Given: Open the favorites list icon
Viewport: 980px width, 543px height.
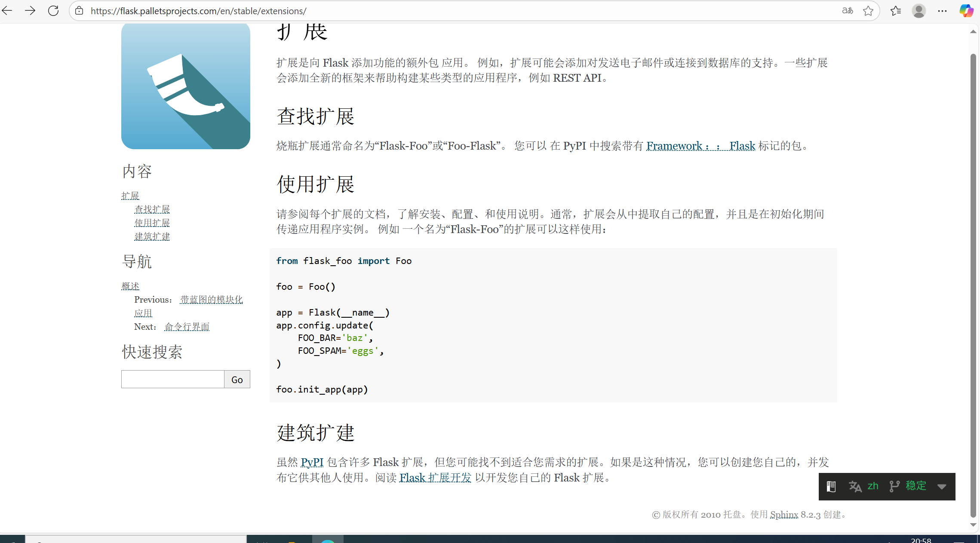Looking at the screenshot, I should [x=896, y=11].
